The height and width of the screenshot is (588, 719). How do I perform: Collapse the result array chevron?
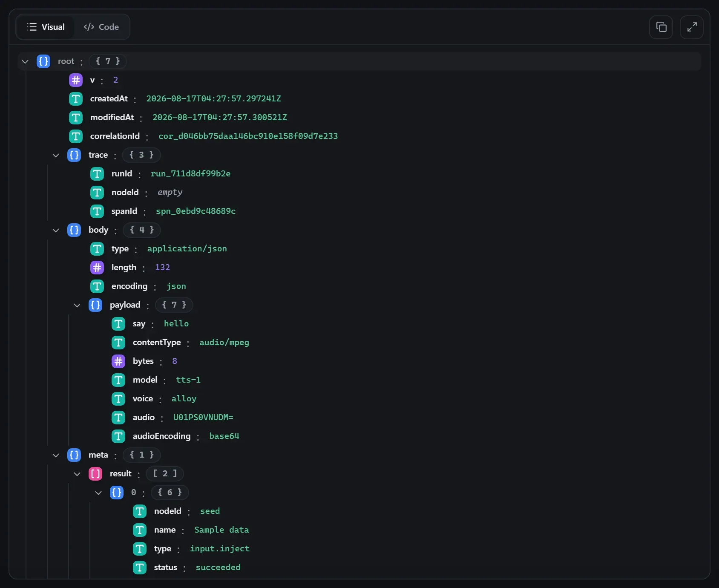click(x=77, y=474)
